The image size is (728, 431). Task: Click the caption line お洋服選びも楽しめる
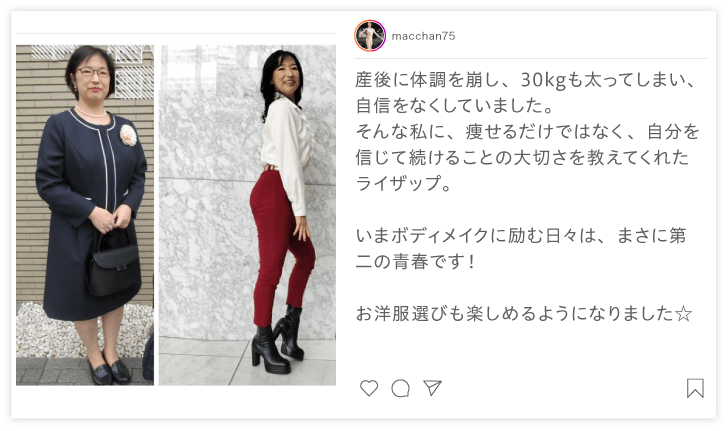[524, 314]
